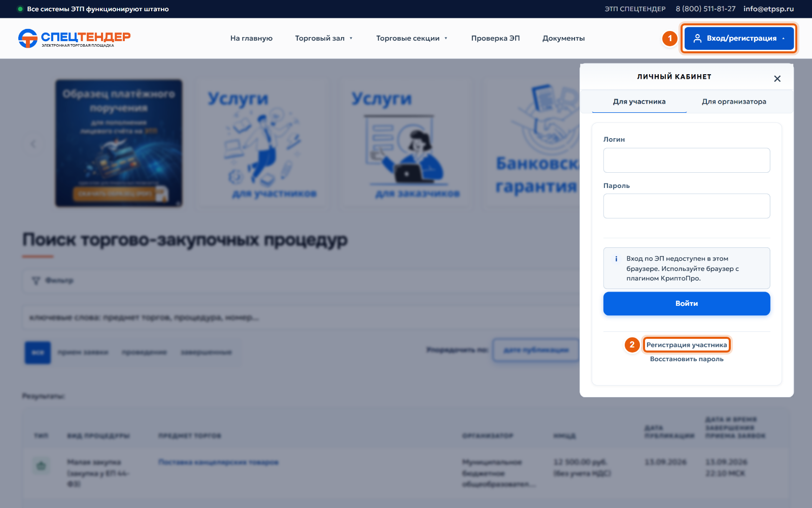Switch to the Для участника tab

639,102
